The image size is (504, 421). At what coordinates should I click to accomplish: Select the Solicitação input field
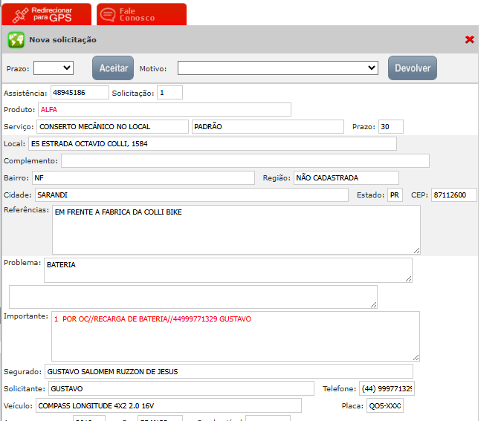(169, 93)
